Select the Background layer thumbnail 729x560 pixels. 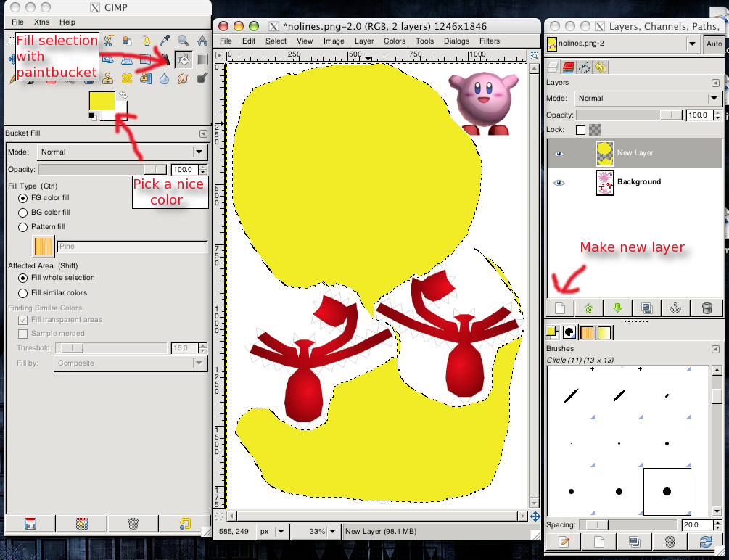click(605, 183)
